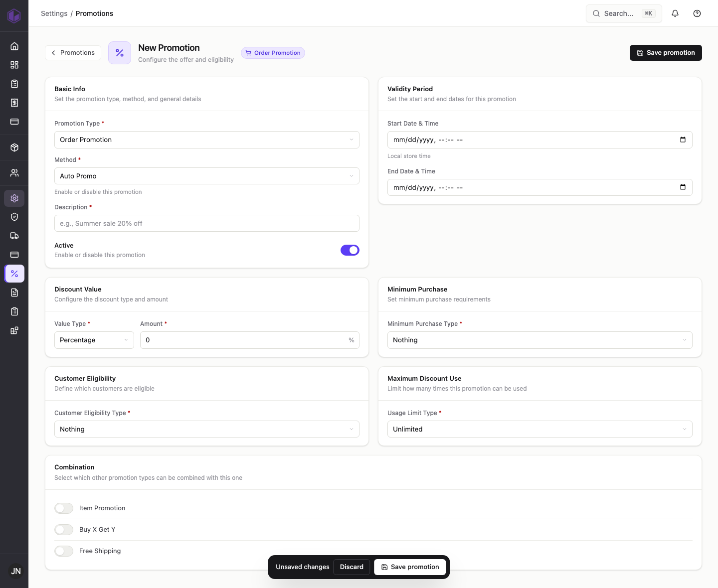Open the JN user avatar

click(16, 571)
